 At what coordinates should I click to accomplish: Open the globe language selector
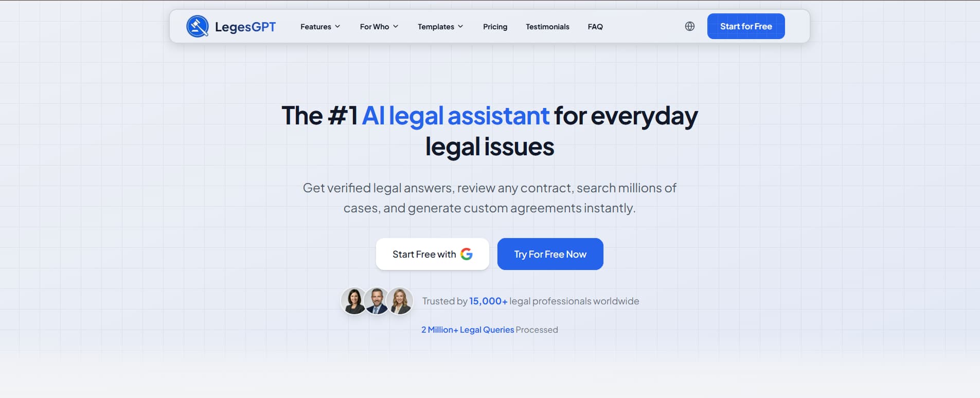click(690, 26)
